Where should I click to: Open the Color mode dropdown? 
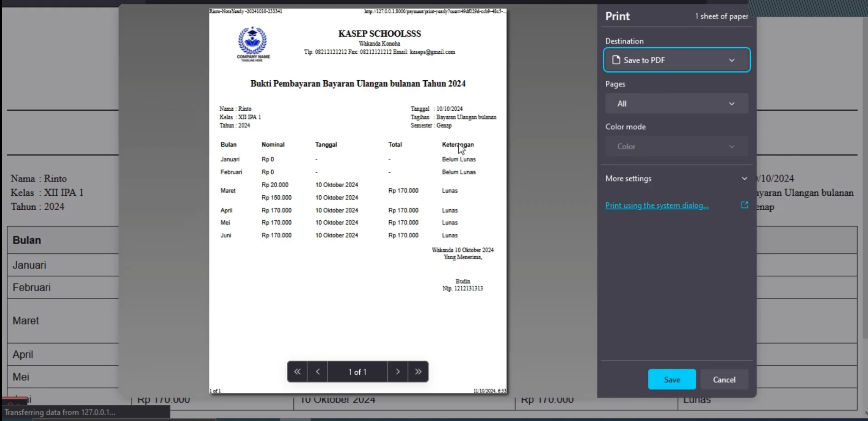coord(677,146)
